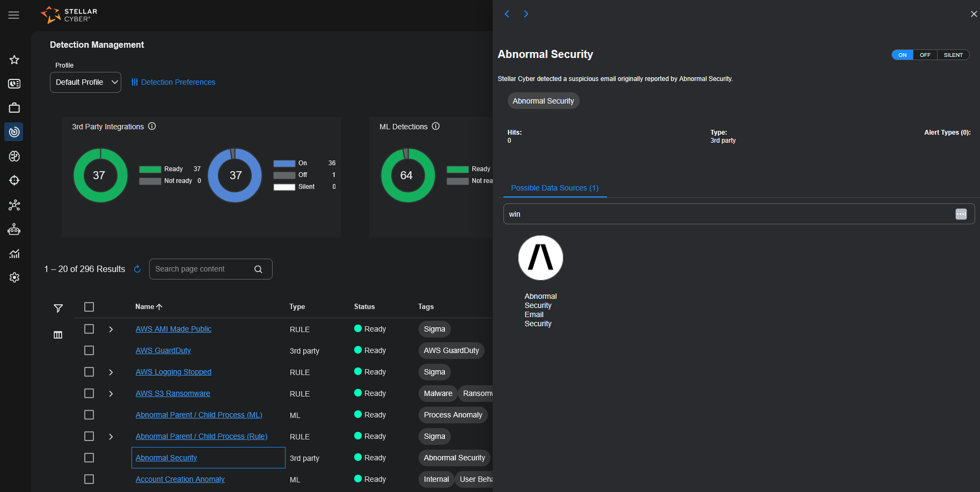
Task: Open the crosshair target icon in sidebar
Action: point(14,180)
